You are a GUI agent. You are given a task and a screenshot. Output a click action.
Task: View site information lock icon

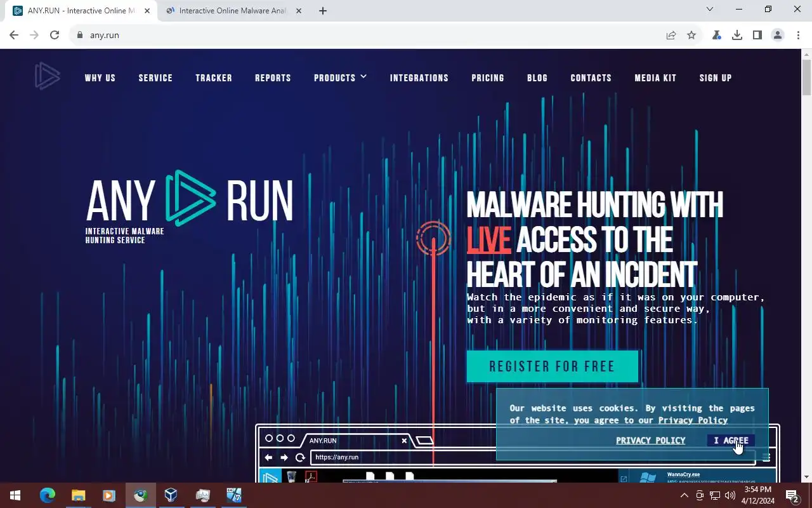80,35
